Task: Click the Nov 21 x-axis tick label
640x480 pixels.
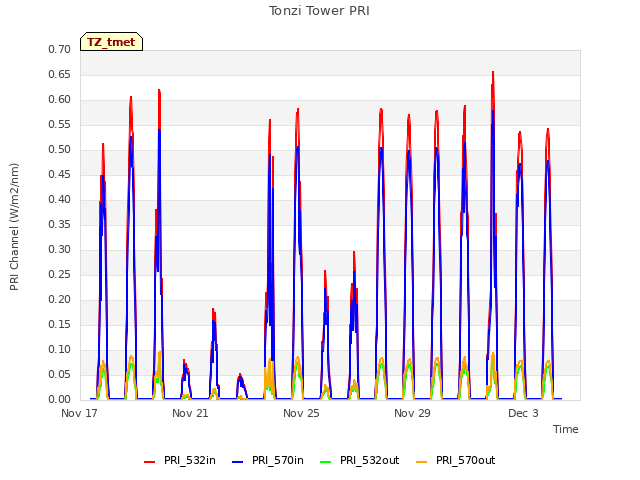Action: (190, 413)
